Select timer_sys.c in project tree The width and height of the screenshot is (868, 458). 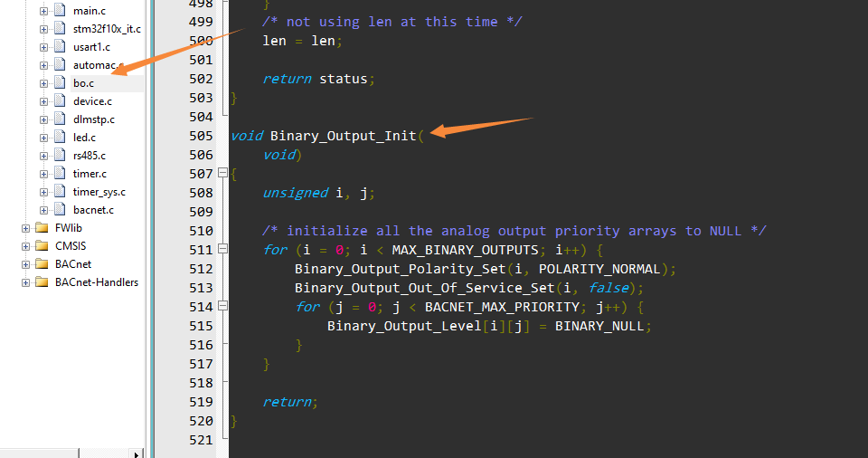(x=99, y=192)
